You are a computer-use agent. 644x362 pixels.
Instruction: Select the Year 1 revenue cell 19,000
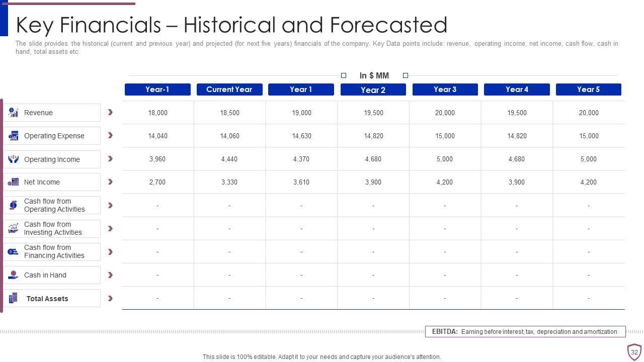301,113
